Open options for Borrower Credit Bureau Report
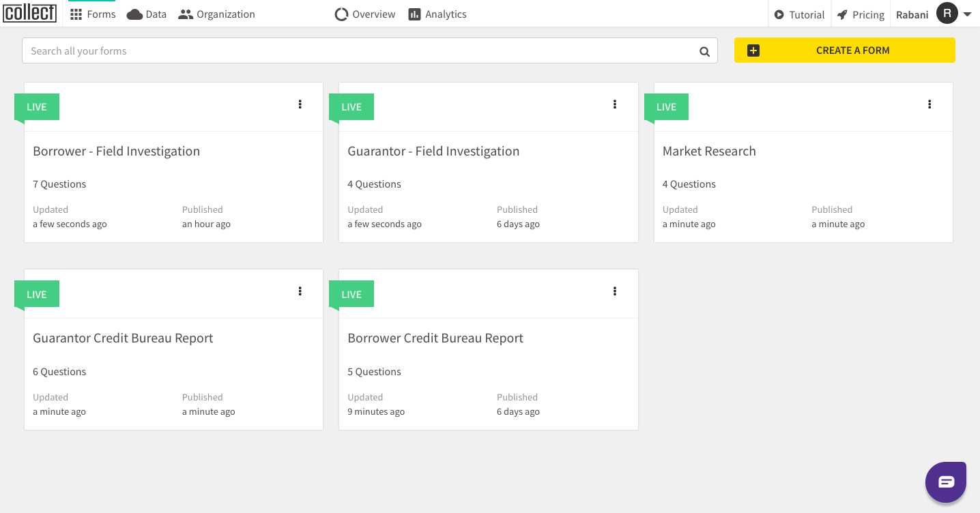 click(614, 291)
